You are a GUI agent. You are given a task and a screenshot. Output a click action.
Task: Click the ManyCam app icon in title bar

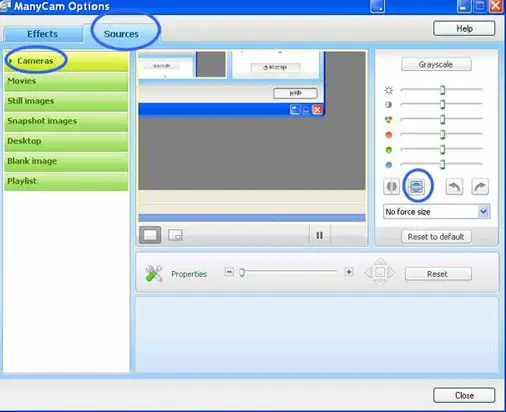click(5, 6)
